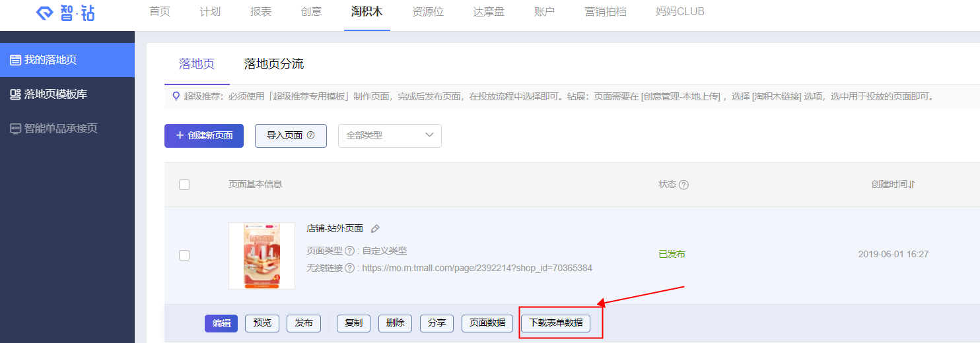980x343 pixels.
Task: Click the 2019-06-01 16:27 creation time
Action: tap(893, 254)
